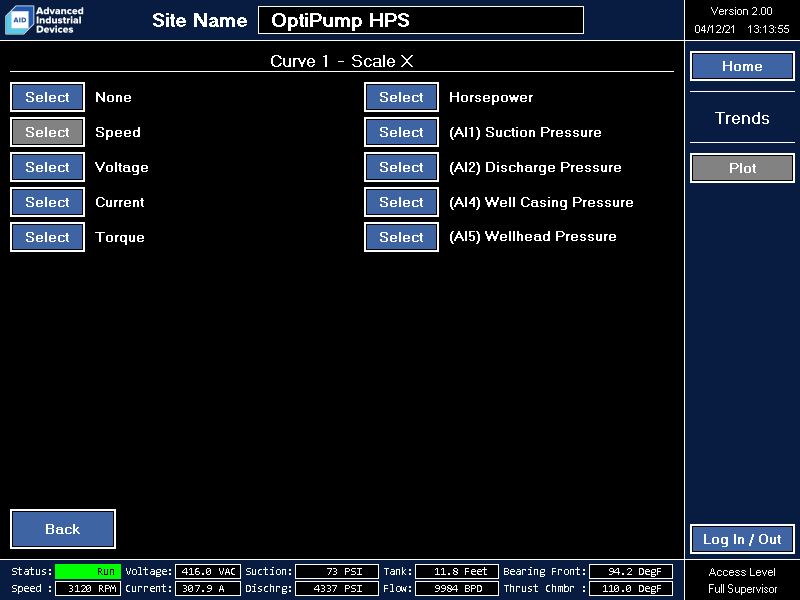Click the Speed label in the list
800x600 pixels.
coord(118,133)
